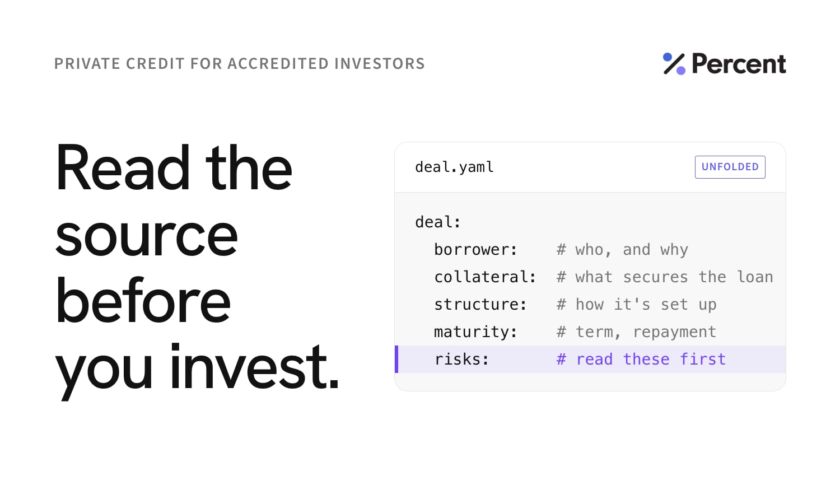Viewport: 840px width, 504px height.
Task: Click the "# how it's set up" comment
Action: click(637, 304)
